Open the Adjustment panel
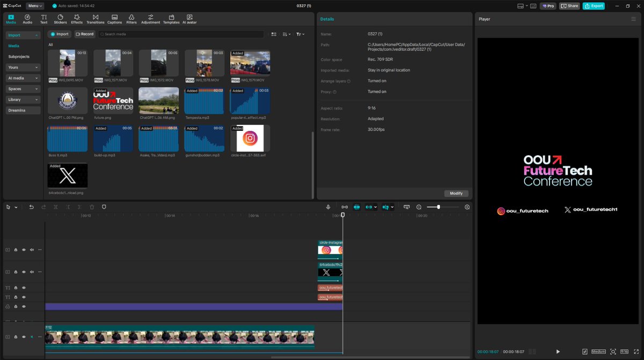 (151, 19)
